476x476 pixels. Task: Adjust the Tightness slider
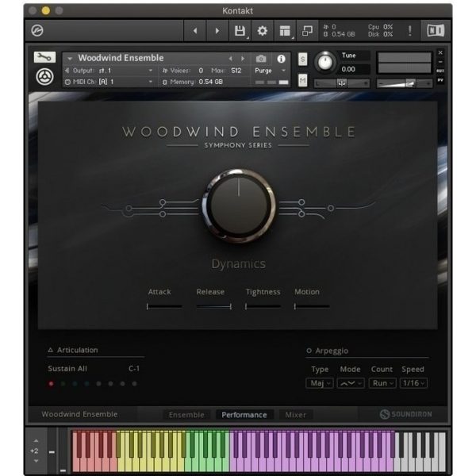click(263, 306)
